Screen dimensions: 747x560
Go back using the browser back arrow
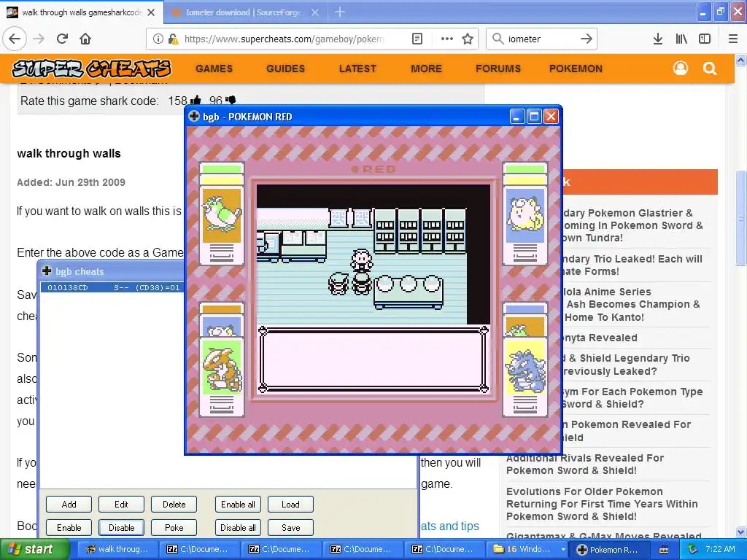coord(15,39)
